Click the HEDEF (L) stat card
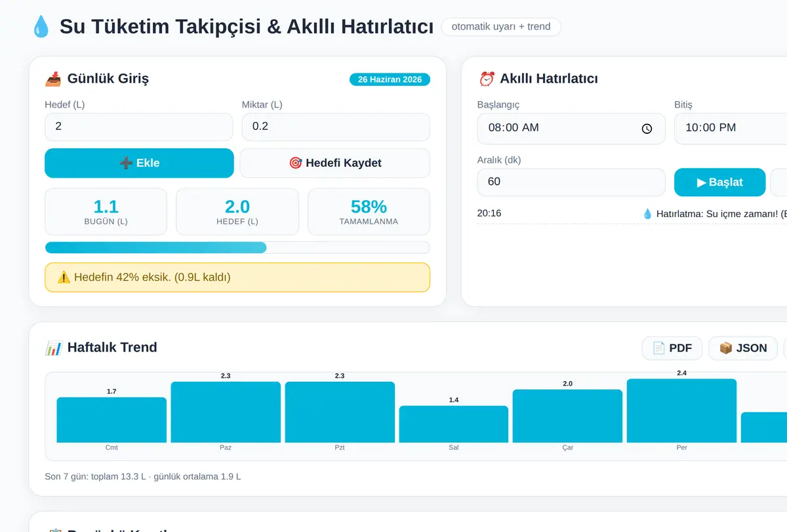This screenshot has width=787, height=532. [237, 212]
